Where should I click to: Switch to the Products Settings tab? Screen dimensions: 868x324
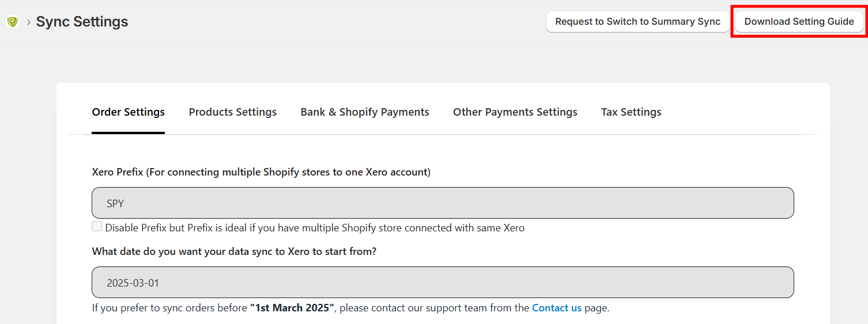point(233,112)
